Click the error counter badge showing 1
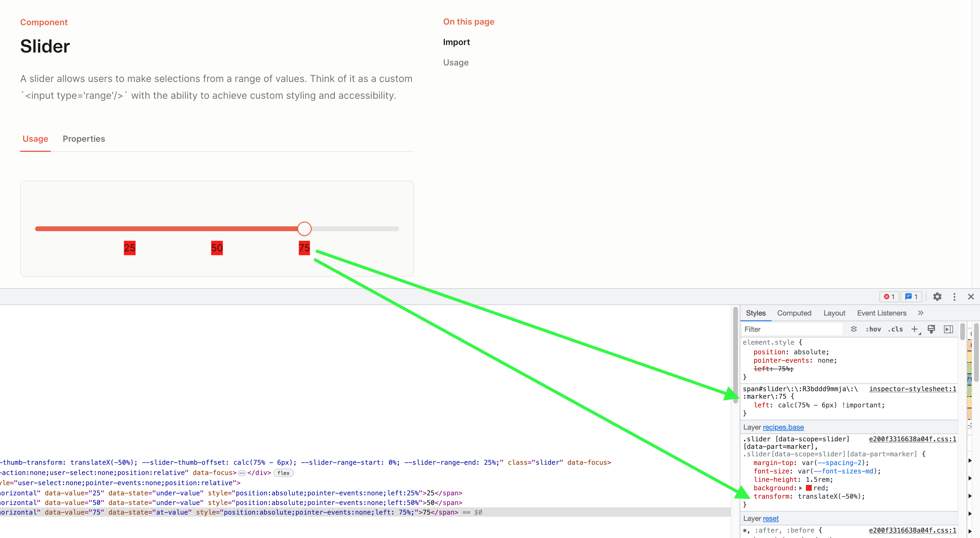Viewport: 980px width, 538px height. click(x=889, y=297)
